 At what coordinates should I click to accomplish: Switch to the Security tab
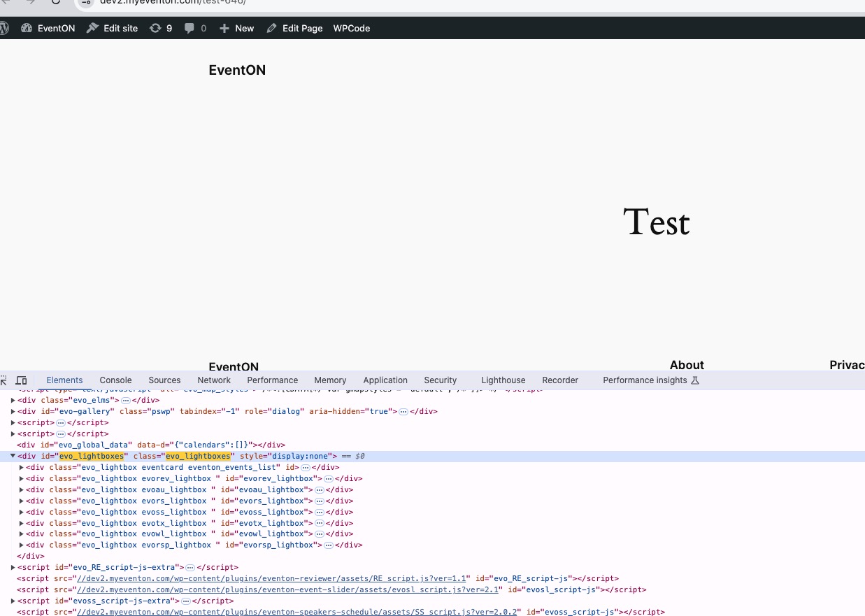click(x=440, y=380)
